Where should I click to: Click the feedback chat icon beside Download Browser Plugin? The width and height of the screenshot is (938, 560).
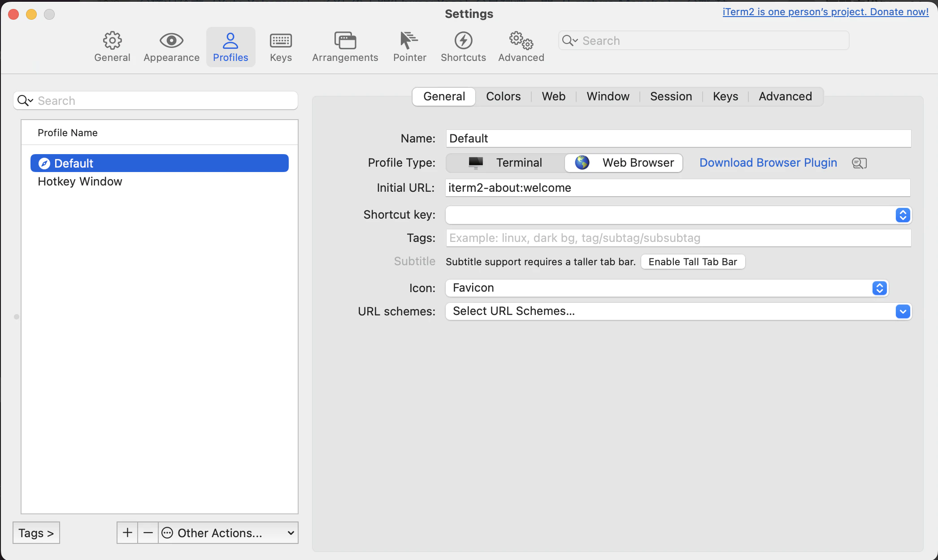859,163
